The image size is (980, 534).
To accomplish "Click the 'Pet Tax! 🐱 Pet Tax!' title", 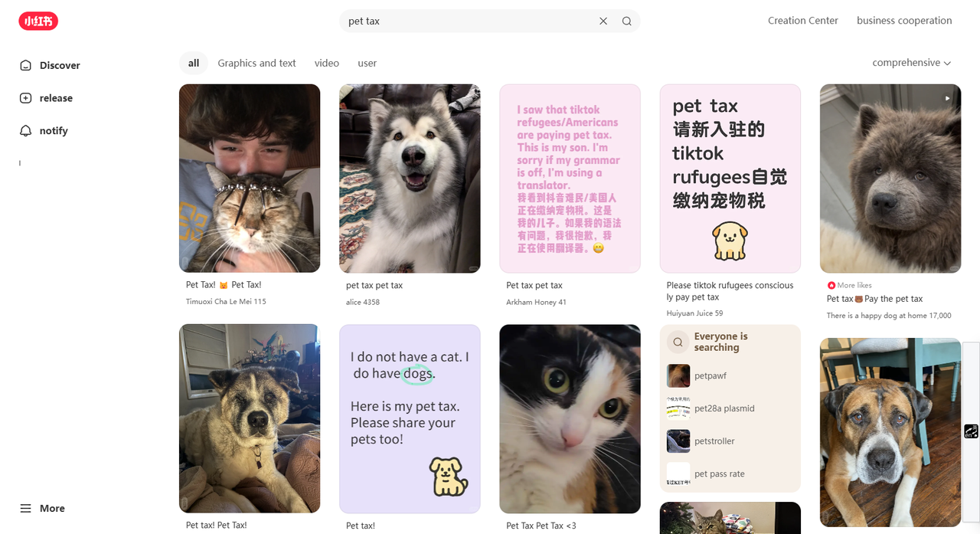I will pos(224,285).
